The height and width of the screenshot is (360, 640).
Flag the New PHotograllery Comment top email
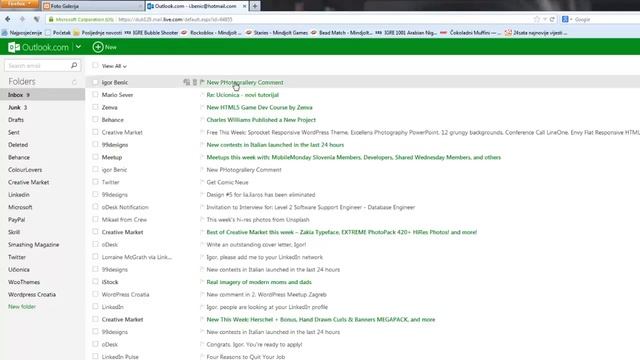(202, 82)
